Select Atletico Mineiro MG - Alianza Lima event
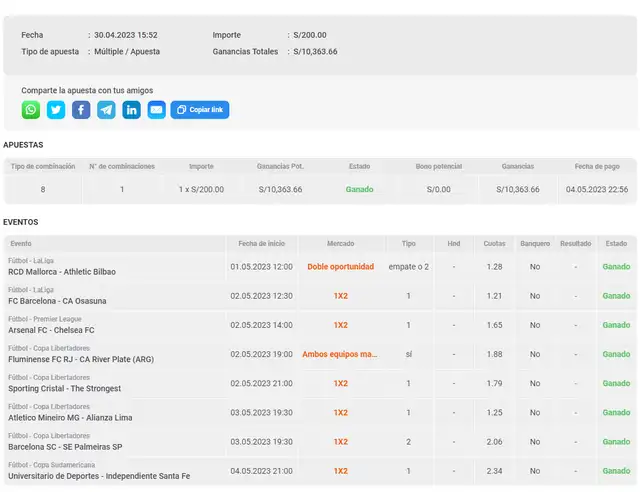The width and height of the screenshot is (640, 492). tap(70, 418)
